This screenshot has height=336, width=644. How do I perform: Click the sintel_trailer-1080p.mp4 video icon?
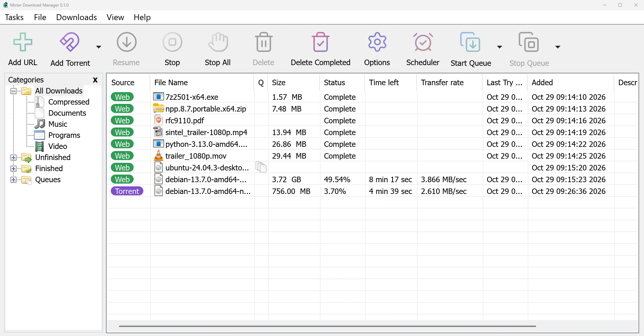(158, 132)
